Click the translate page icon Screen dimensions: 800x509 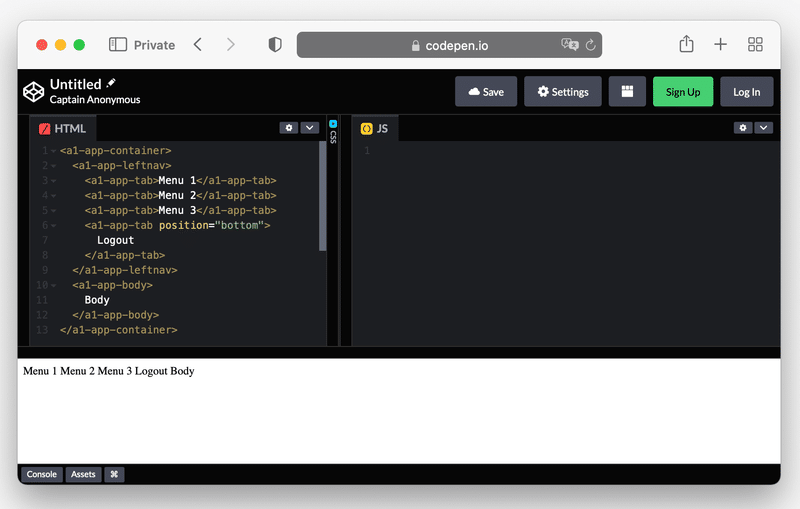click(569, 44)
